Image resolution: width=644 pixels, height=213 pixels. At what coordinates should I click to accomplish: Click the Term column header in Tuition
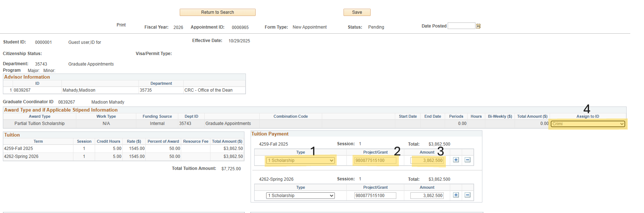tap(38, 142)
